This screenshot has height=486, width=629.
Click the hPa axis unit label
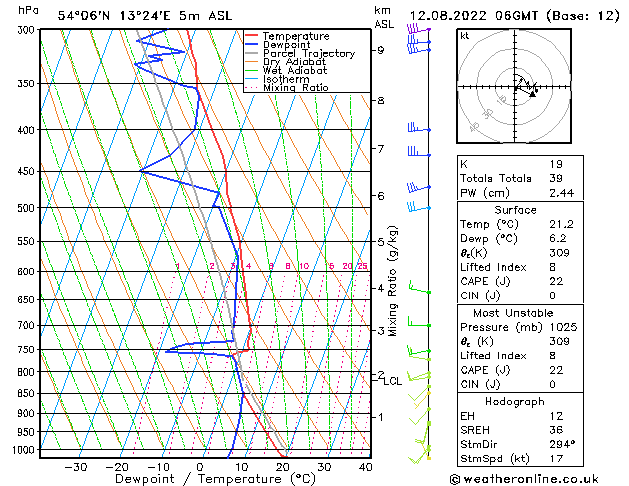pyautogui.click(x=28, y=11)
